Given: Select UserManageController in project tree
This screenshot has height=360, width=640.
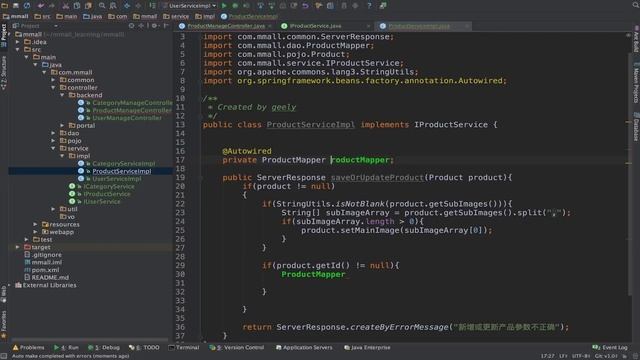Looking at the screenshot, I should [127, 118].
